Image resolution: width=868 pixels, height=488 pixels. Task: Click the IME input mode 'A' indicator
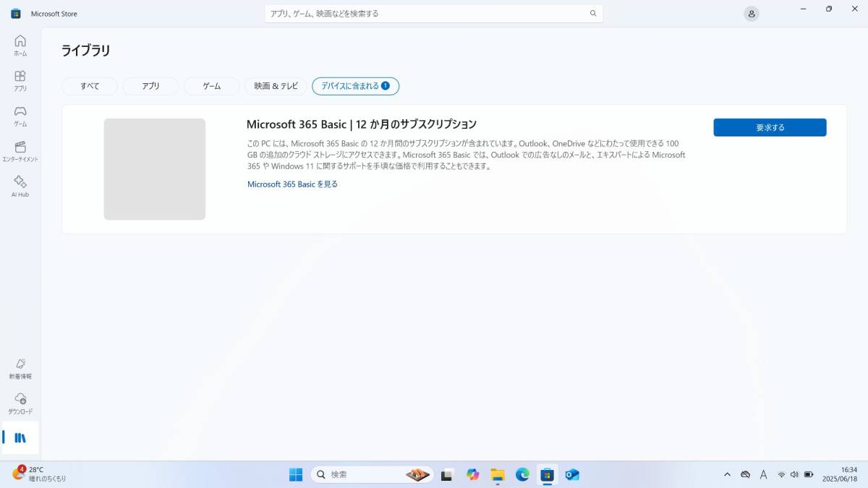coord(764,474)
